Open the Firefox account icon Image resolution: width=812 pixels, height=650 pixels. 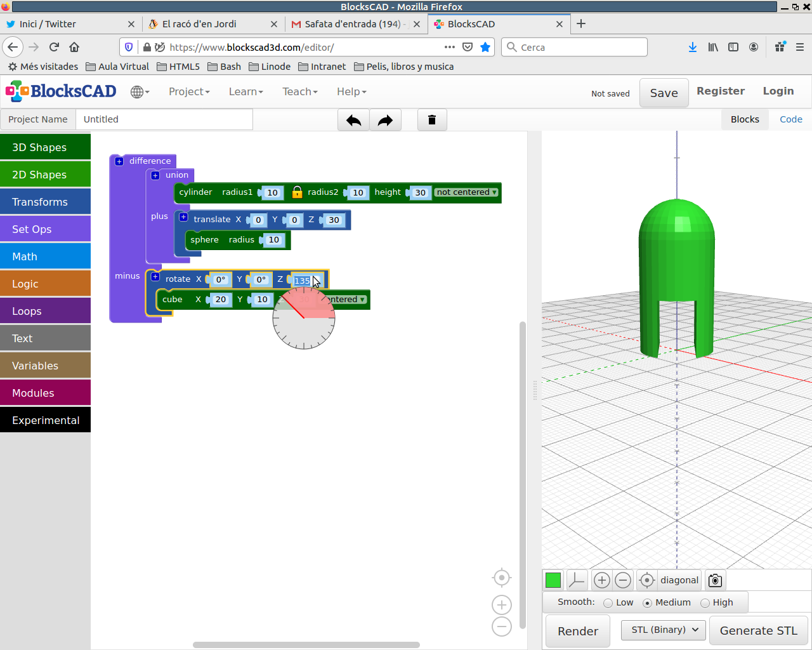754,47
